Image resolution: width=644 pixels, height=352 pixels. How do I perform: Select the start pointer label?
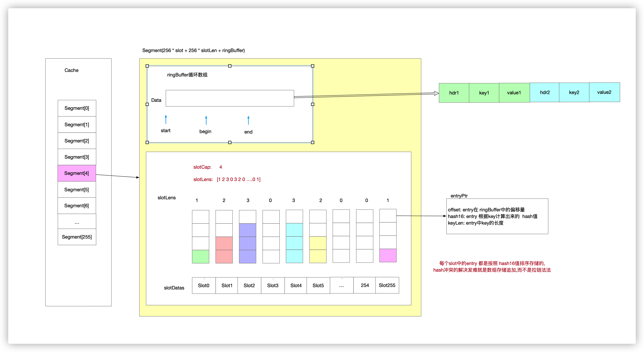[165, 131]
